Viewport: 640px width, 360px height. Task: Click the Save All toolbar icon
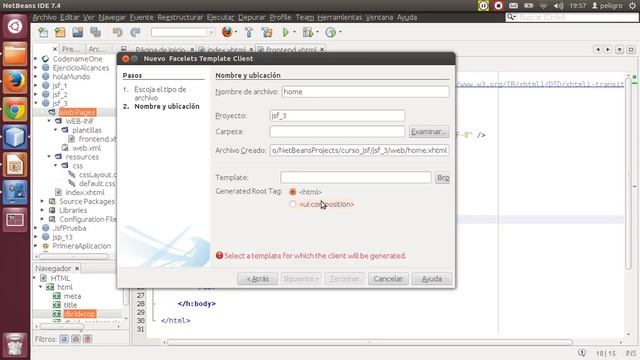tap(96, 32)
